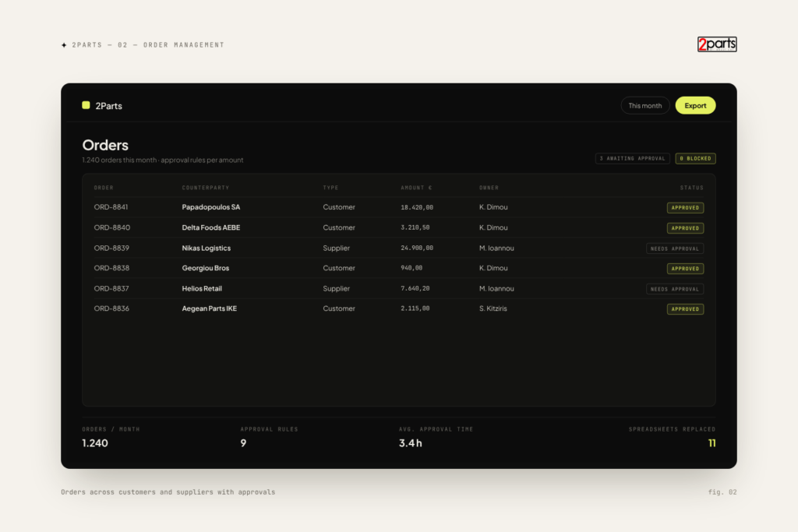Click the Approval Rules value 9
This screenshot has width=798, height=532.
click(x=243, y=443)
